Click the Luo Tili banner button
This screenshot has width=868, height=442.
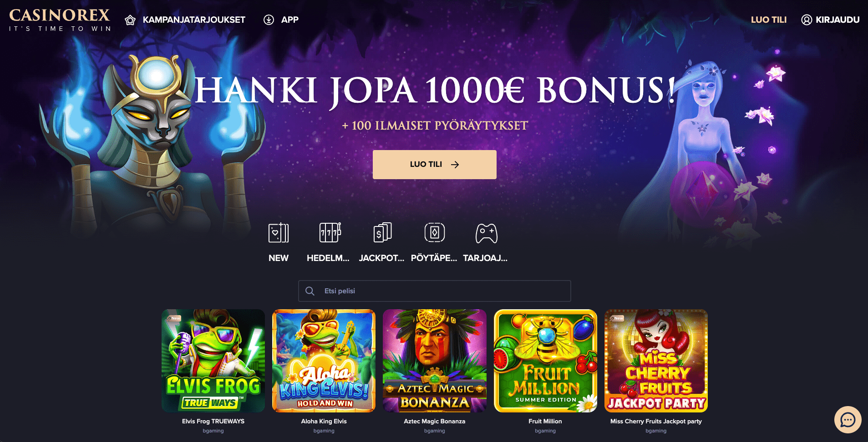click(434, 165)
